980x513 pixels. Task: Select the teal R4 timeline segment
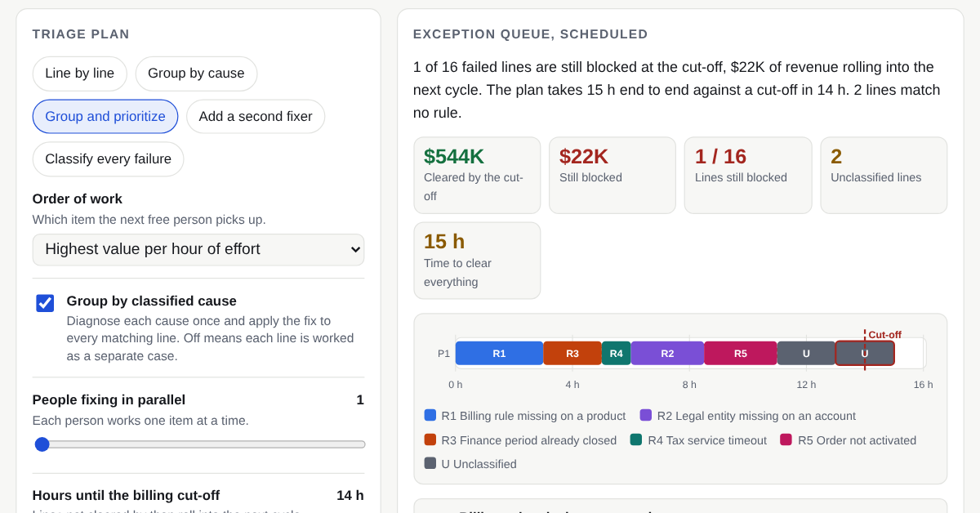[x=617, y=354]
